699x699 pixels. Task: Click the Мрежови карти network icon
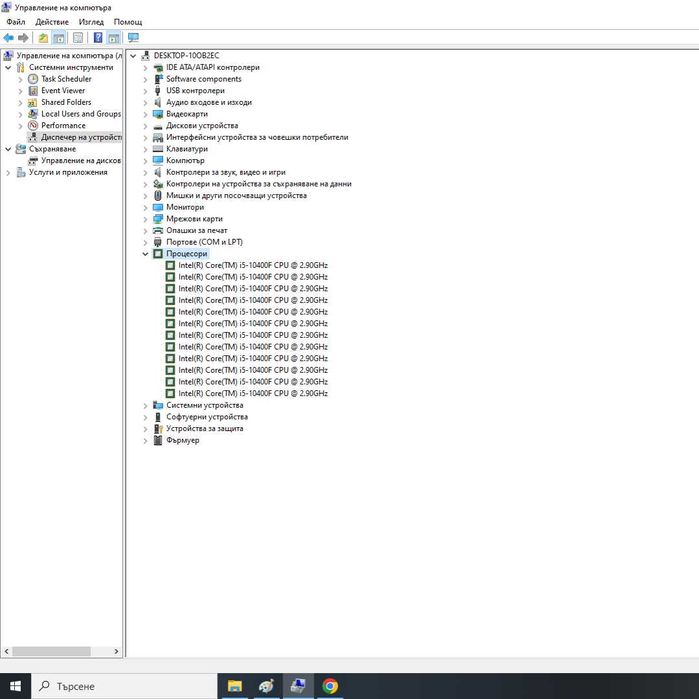tap(158, 218)
